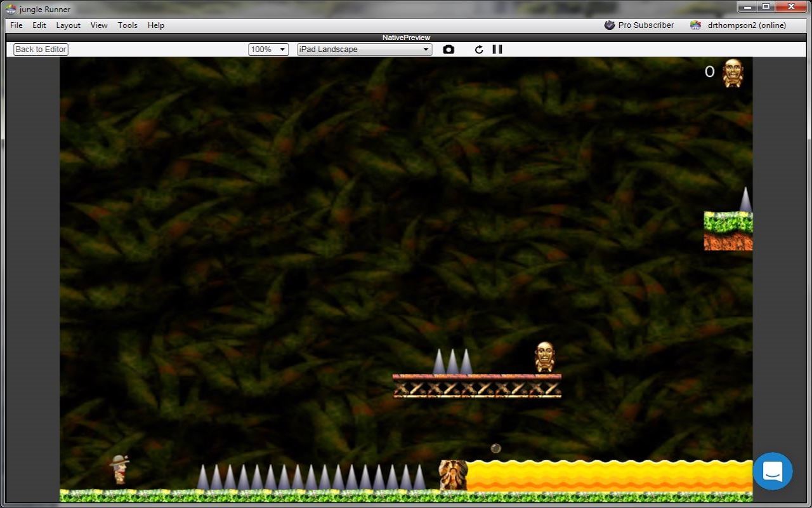The image size is (812, 508).
Task: Open the Tools menu
Action: coord(127,25)
